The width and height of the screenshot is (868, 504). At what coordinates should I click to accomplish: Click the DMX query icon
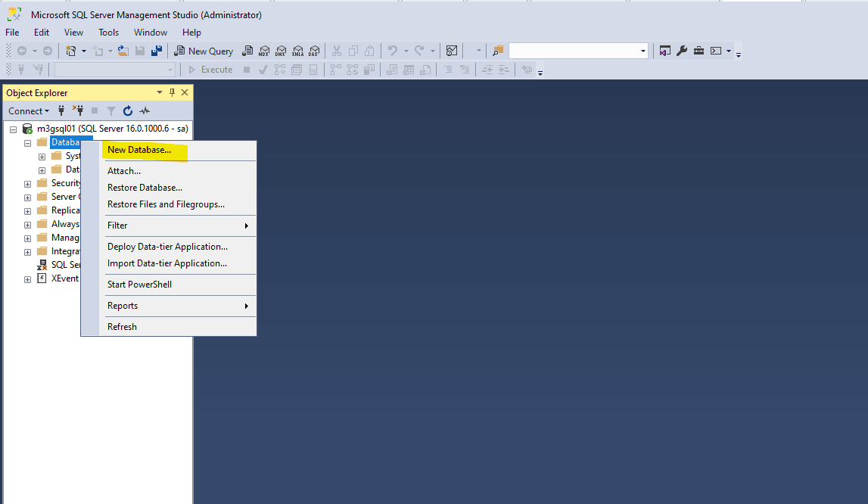click(281, 51)
